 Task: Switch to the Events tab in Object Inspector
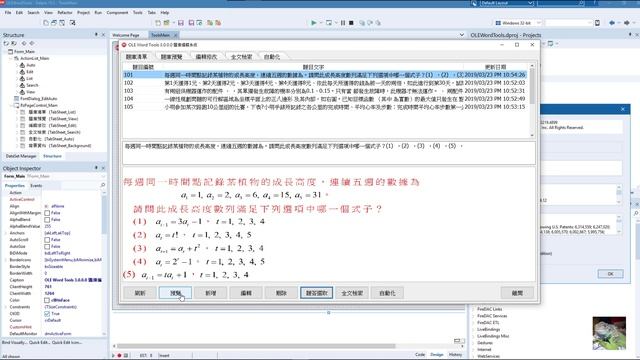pyautogui.click(x=36, y=185)
